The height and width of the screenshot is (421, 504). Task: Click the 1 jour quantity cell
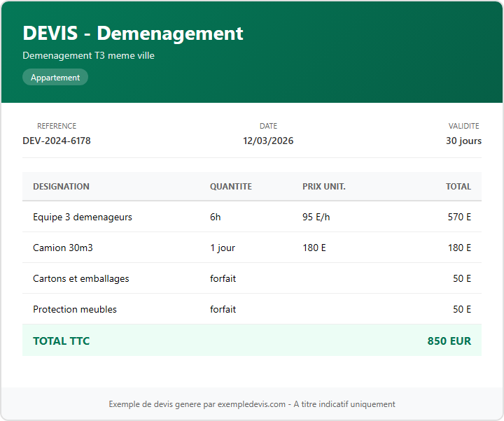pyautogui.click(x=223, y=248)
